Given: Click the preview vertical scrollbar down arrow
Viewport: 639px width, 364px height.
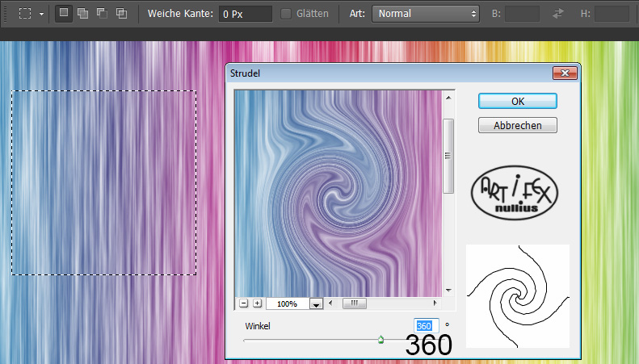Looking at the screenshot, I should (448, 291).
